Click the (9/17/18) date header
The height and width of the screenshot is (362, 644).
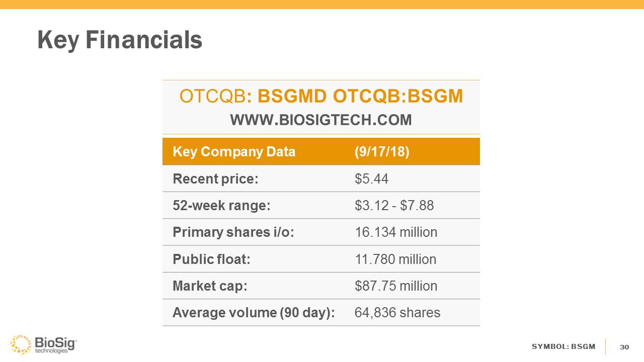[x=382, y=152]
